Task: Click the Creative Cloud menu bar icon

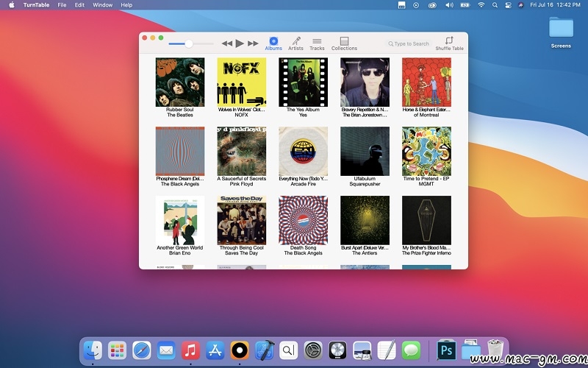Action: [432, 5]
